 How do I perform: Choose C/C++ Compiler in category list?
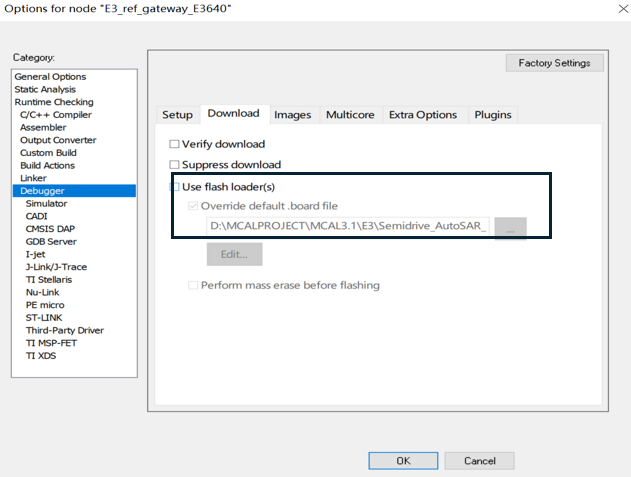tap(55, 115)
